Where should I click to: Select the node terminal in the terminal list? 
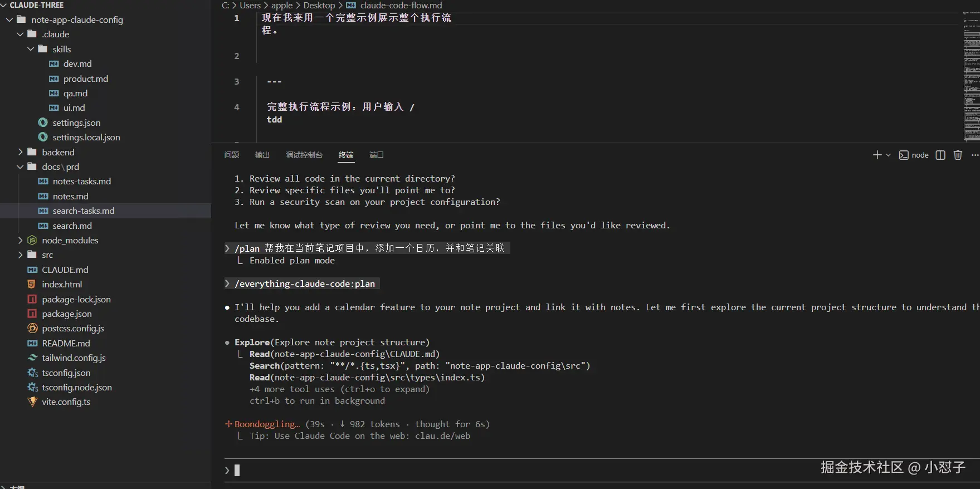tap(914, 155)
